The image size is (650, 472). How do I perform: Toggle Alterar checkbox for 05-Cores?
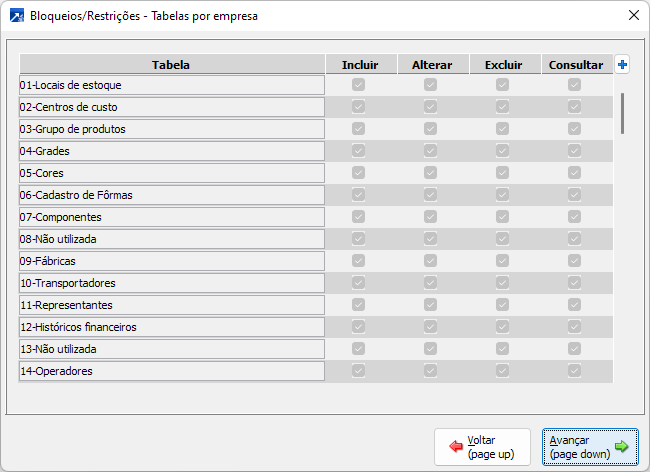coord(431,173)
